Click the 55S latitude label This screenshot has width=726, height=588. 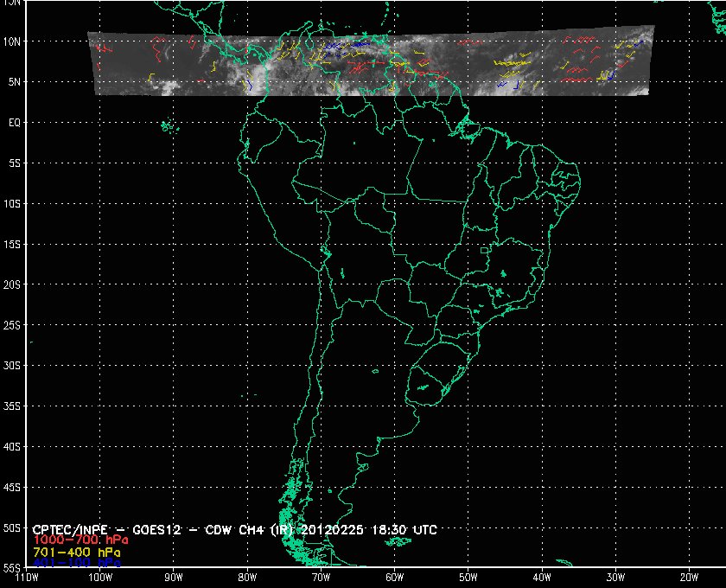[x=12, y=567]
